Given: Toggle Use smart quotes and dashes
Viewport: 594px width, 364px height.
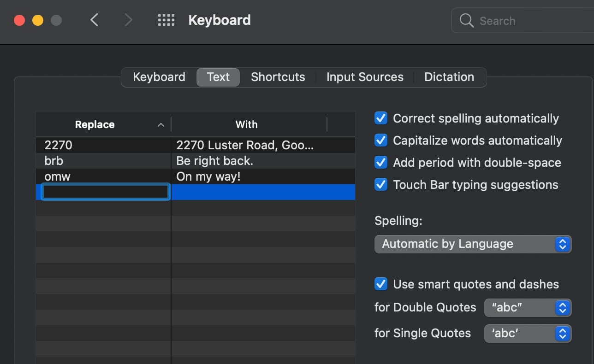Looking at the screenshot, I should tap(381, 284).
